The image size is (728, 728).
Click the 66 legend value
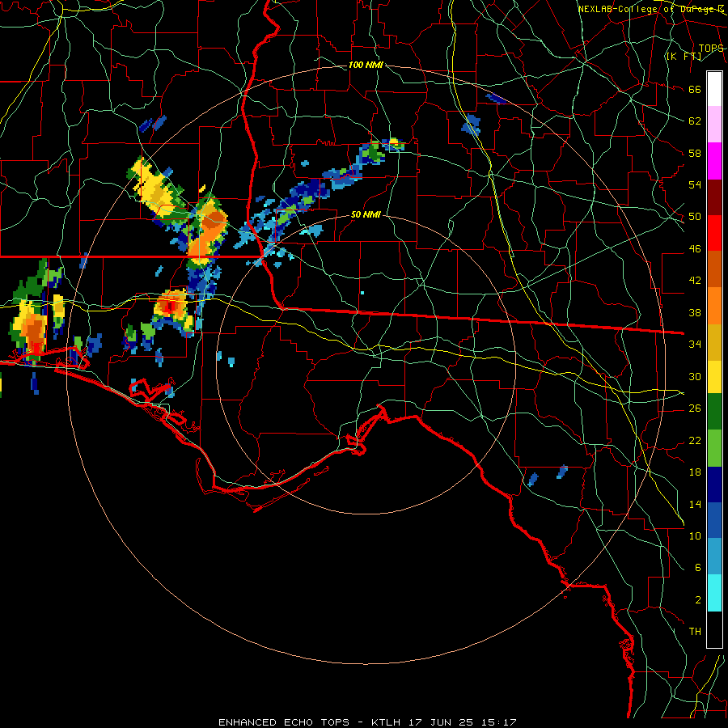pos(695,89)
